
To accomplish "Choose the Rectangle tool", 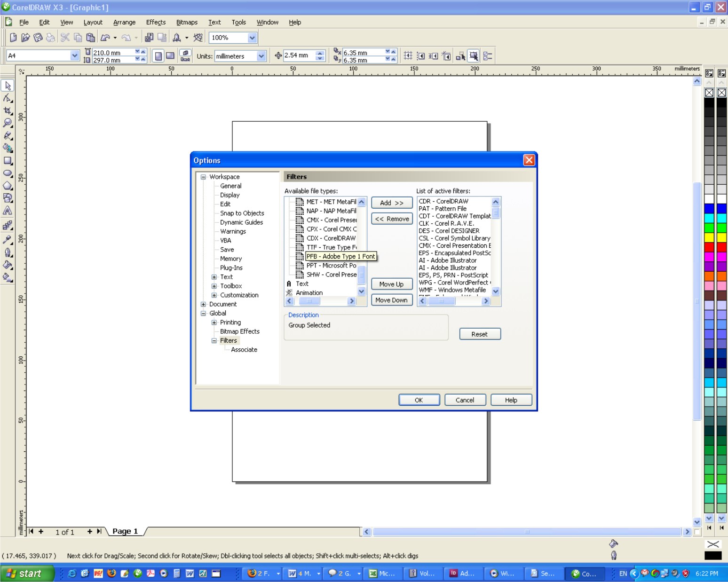I will 8,161.
